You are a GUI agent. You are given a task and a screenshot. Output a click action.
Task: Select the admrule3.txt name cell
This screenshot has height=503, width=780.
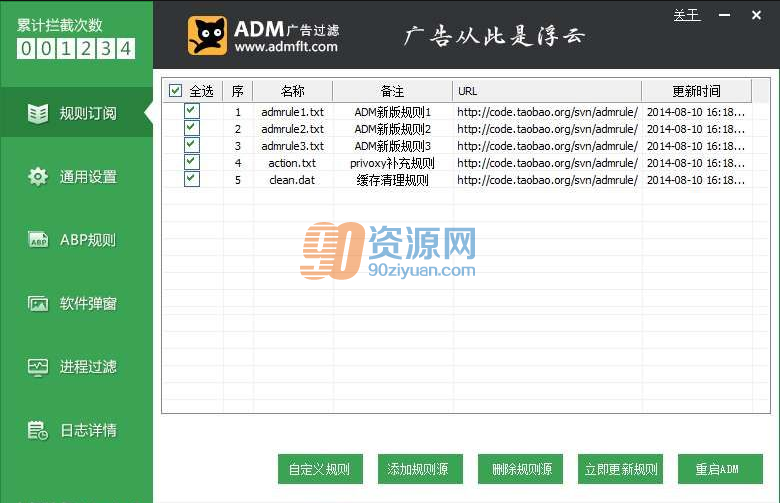tap(292, 146)
